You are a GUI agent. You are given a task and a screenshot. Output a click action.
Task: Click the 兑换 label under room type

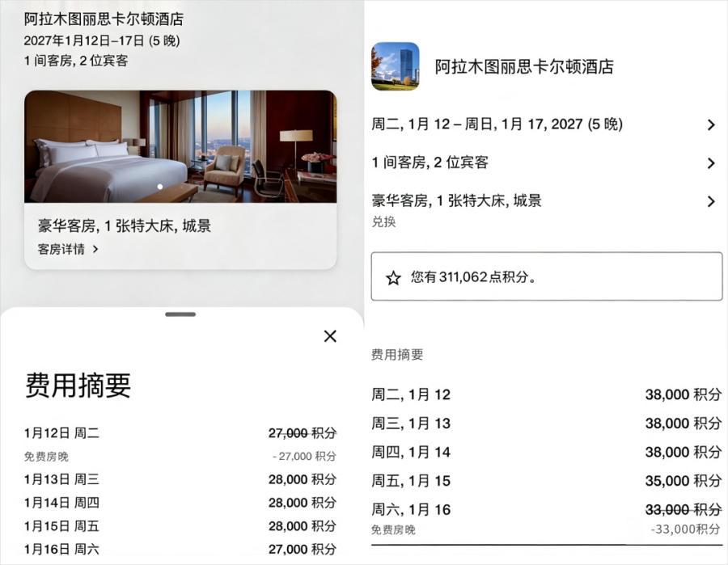(x=383, y=221)
